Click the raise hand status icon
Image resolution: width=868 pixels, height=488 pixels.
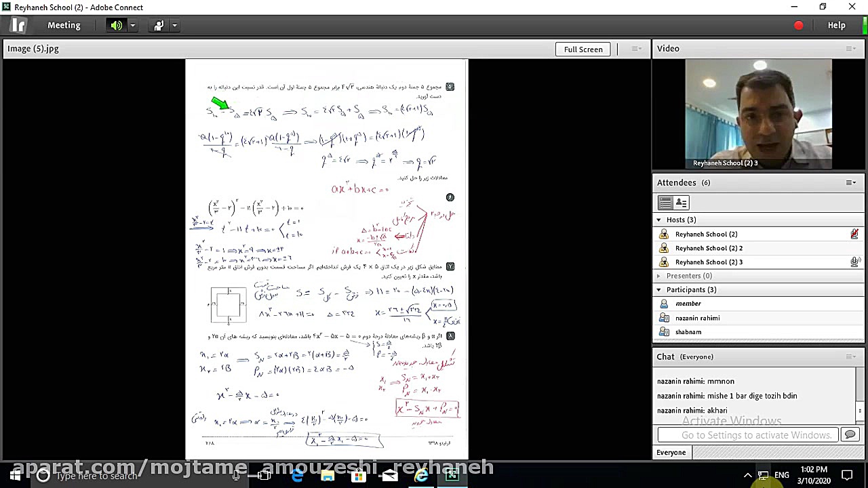(x=159, y=25)
